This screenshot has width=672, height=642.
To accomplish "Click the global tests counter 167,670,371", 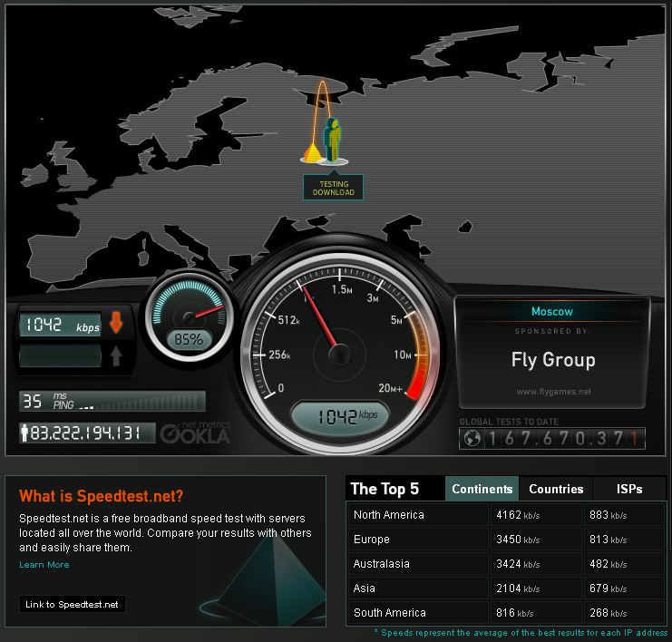I will [x=552, y=438].
